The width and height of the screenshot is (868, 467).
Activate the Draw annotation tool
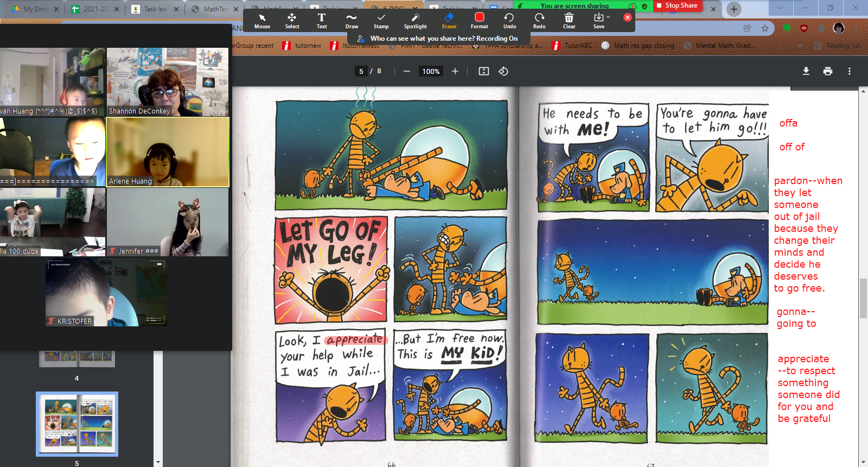tap(352, 21)
